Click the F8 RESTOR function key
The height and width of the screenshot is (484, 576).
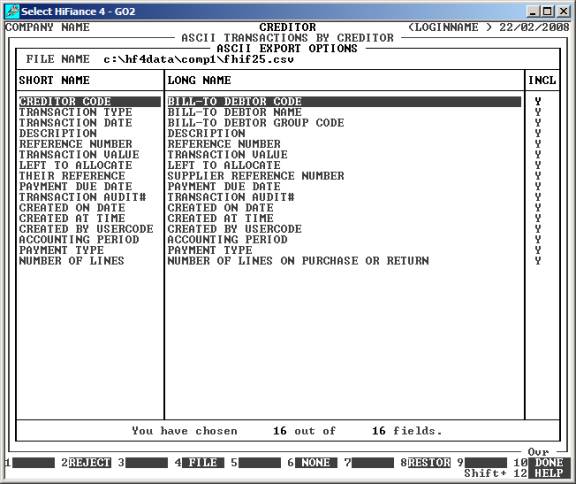pyautogui.click(x=429, y=462)
